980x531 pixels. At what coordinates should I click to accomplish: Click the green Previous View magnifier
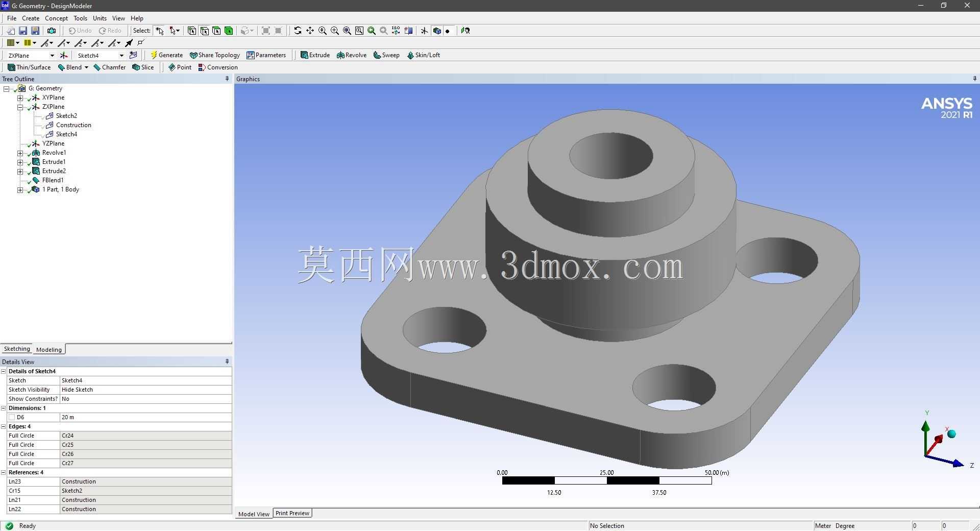372,31
